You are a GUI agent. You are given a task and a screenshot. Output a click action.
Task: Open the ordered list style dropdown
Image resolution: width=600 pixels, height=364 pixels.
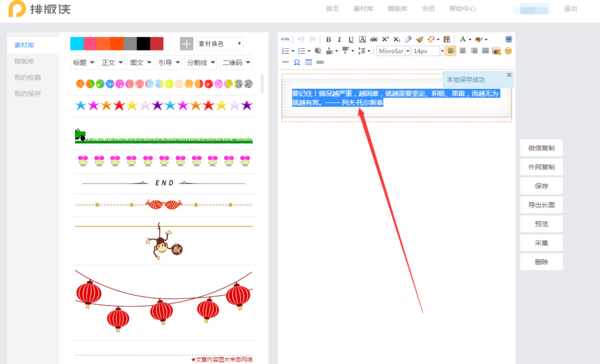tap(293, 51)
